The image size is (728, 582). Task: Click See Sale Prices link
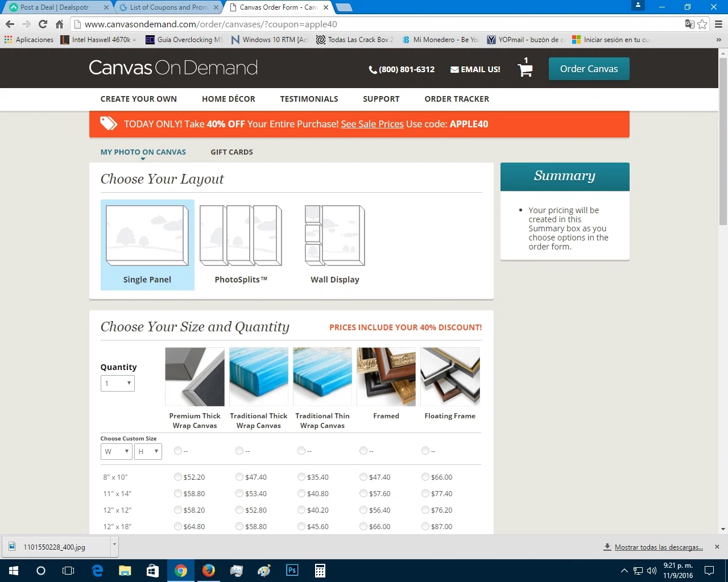[x=372, y=124]
